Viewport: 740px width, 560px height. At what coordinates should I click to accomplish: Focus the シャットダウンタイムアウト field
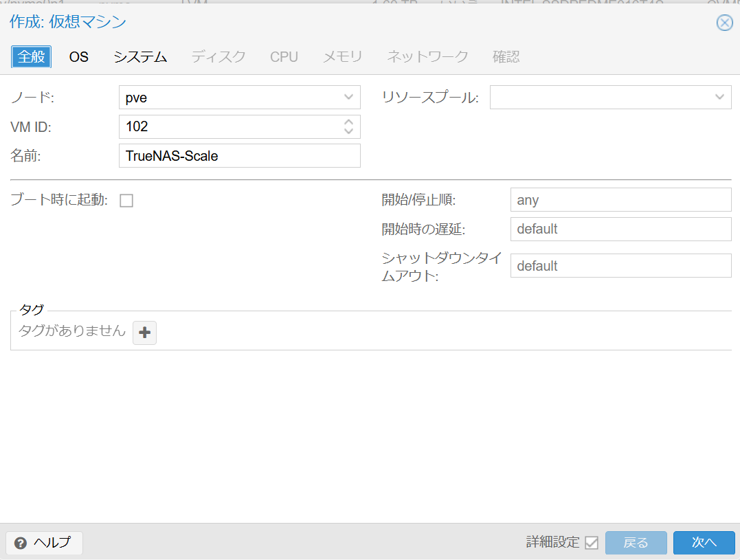point(621,266)
